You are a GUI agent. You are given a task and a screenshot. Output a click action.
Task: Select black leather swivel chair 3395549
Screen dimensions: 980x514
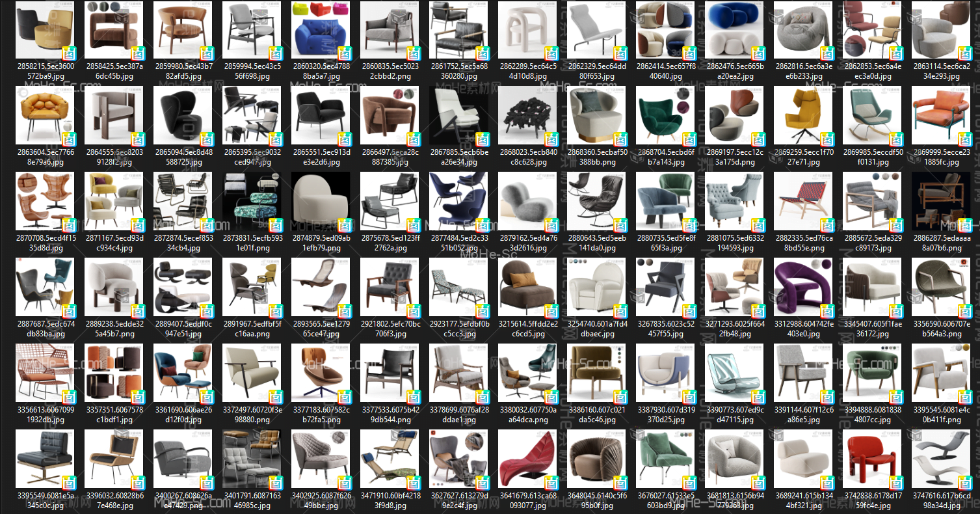click(x=44, y=459)
